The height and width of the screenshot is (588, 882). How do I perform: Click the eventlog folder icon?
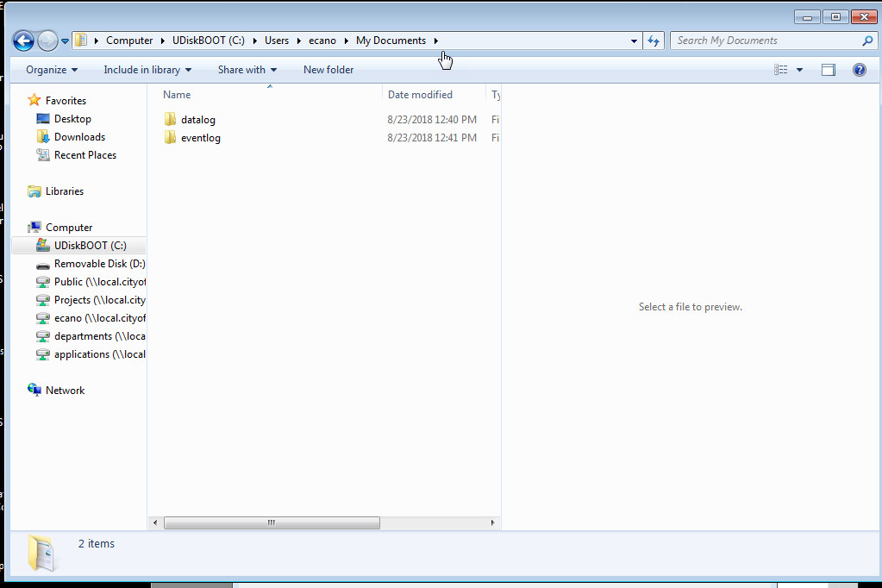click(x=170, y=137)
